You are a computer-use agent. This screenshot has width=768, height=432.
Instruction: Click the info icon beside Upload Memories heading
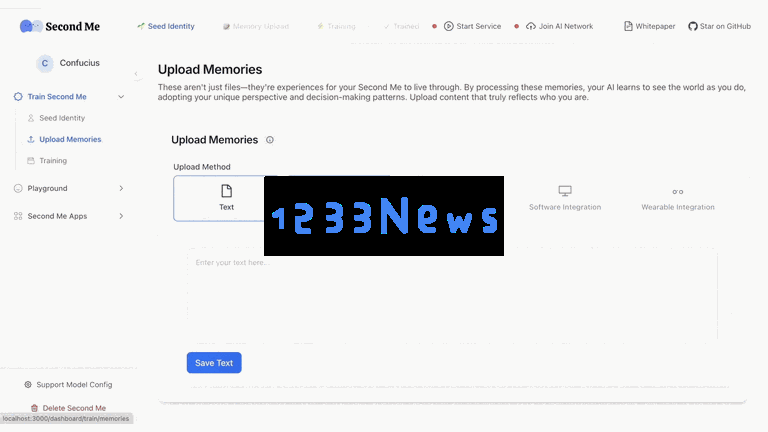point(270,140)
